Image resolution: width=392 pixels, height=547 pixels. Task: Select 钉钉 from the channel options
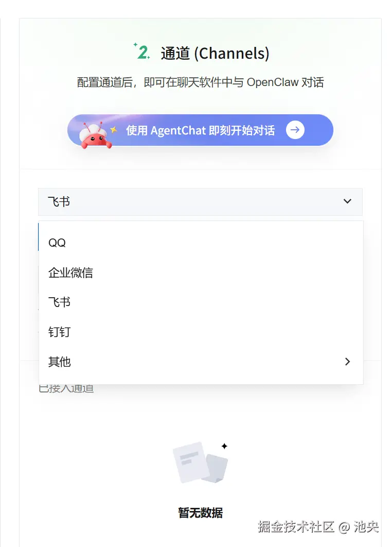pos(201,332)
